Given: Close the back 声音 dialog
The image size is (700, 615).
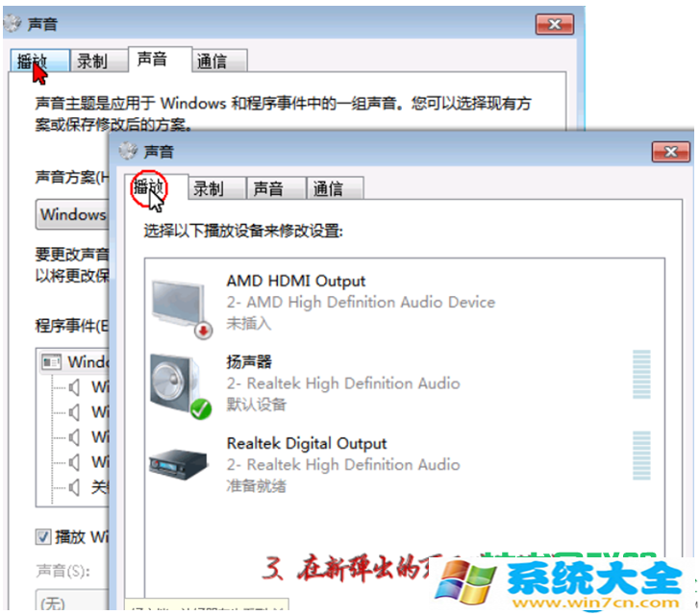Looking at the screenshot, I should tap(555, 24).
